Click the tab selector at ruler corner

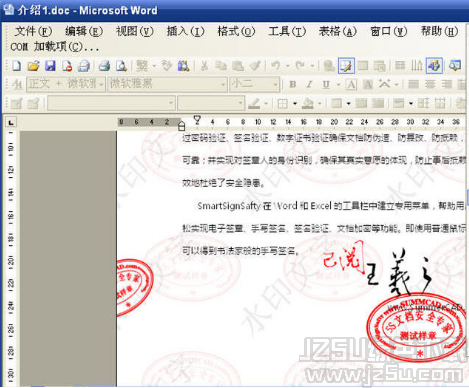(11, 123)
